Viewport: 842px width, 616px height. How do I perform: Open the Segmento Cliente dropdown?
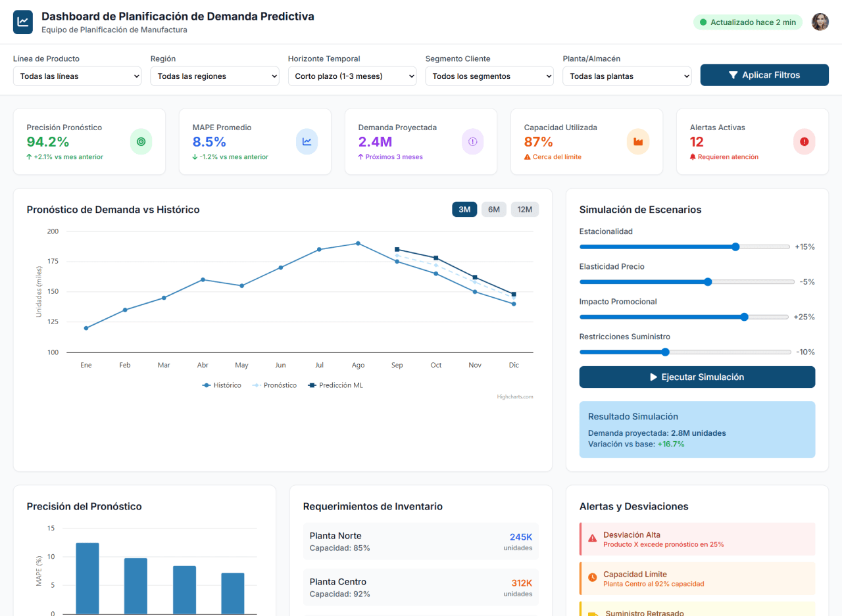pyautogui.click(x=490, y=76)
